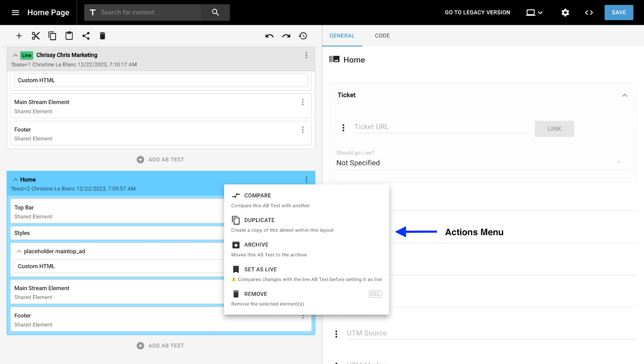Viewport: 644px width, 364px height.
Task: Click the code view icon near Save
Action: pos(588,12)
